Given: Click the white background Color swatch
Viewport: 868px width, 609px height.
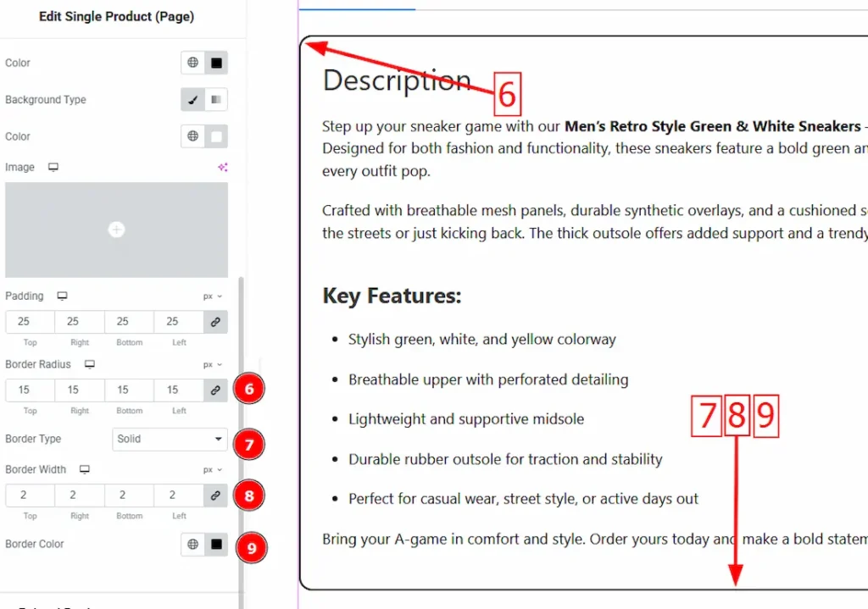Looking at the screenshot, I should (216, 136).
